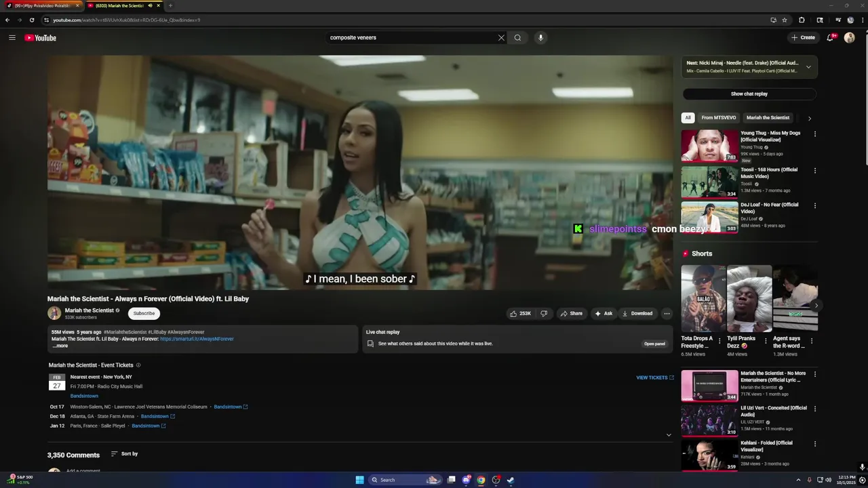Open VIEW TICKETS link

[655, 378]
